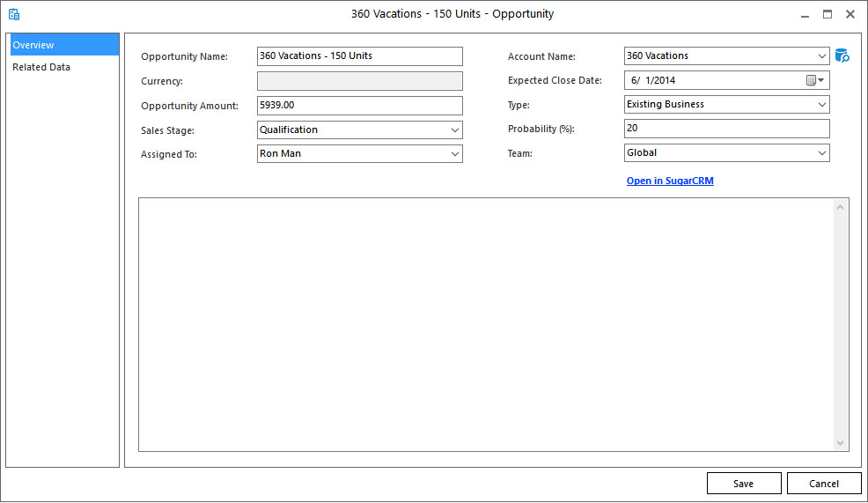This screenshot has height=503, width=868.
Task: Select the Overview tab in sidebar
Action: (x=63, y=45)
